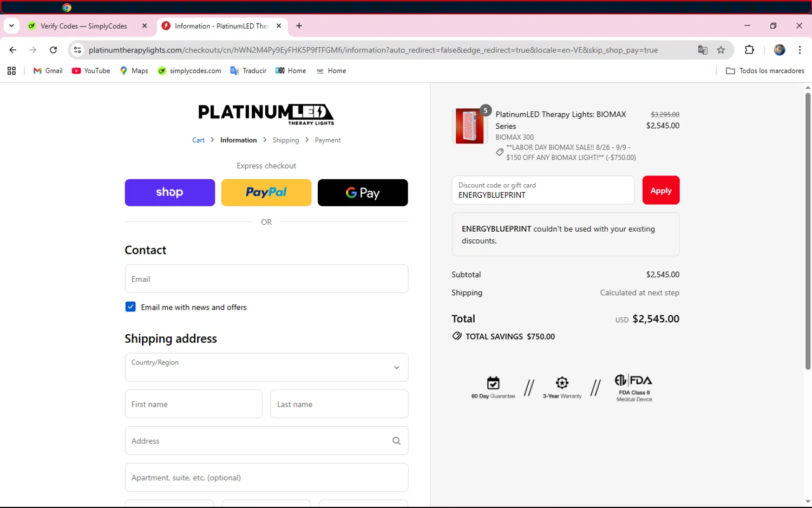This screenshot has width=812, height=508.
Task: Click the Calculated at next step text
Action: pyautogui.click(x=639, y=292)
